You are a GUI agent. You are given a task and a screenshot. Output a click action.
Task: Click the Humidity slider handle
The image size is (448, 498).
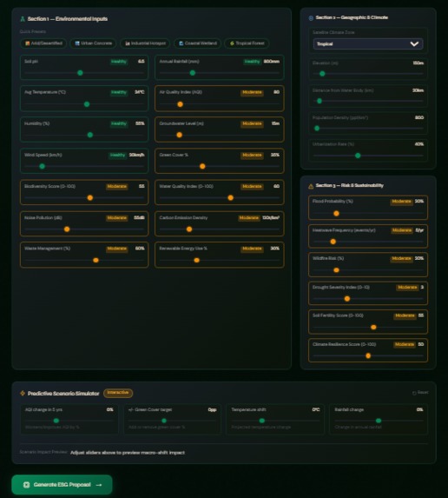coord(90,135)
